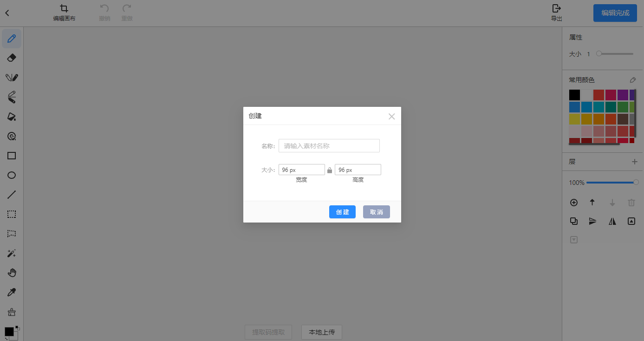Add a new layer with plus icon
Image resolution: width=644 pixels, height=341 pixels.
point(635,162)
